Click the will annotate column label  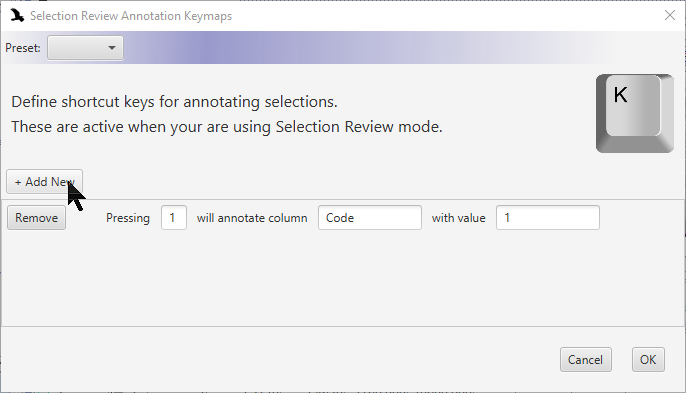pyautogui.click(x=252, y=218)
